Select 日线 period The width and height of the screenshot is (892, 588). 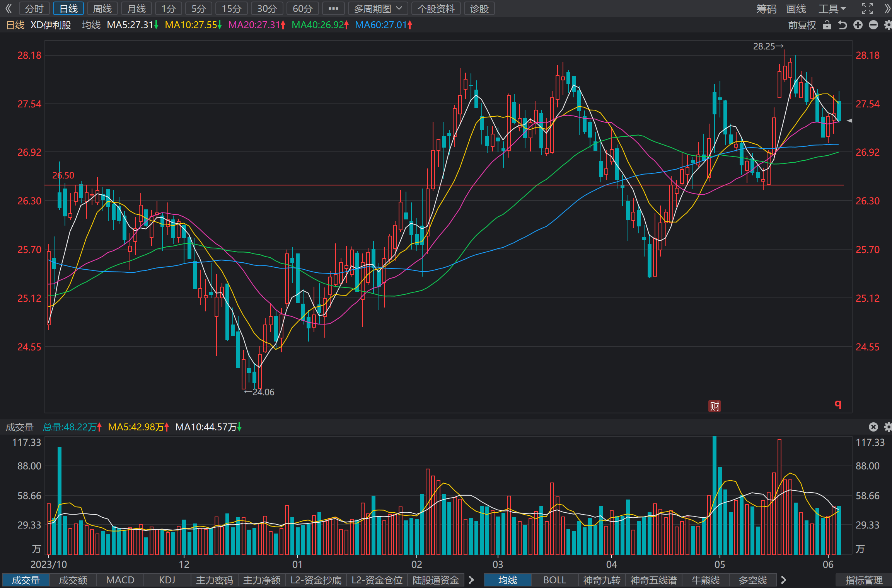click(68, 8)
